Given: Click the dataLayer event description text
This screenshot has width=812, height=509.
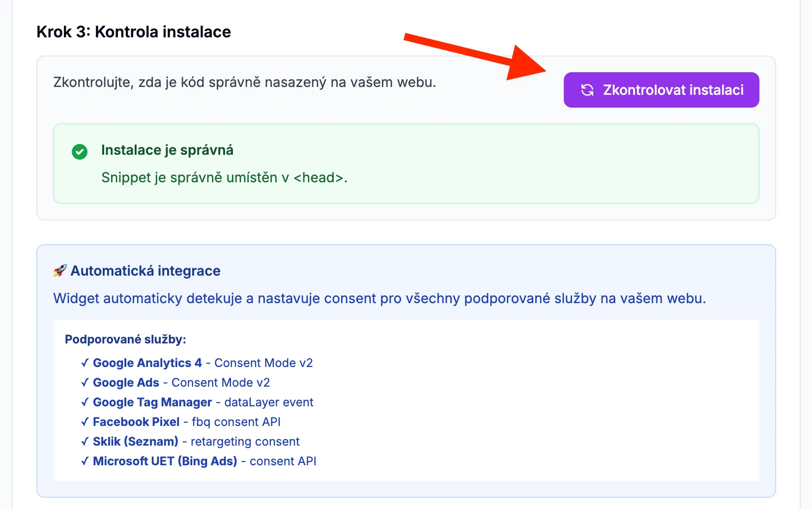Looking at the screenshot, I should pos(268,402).
